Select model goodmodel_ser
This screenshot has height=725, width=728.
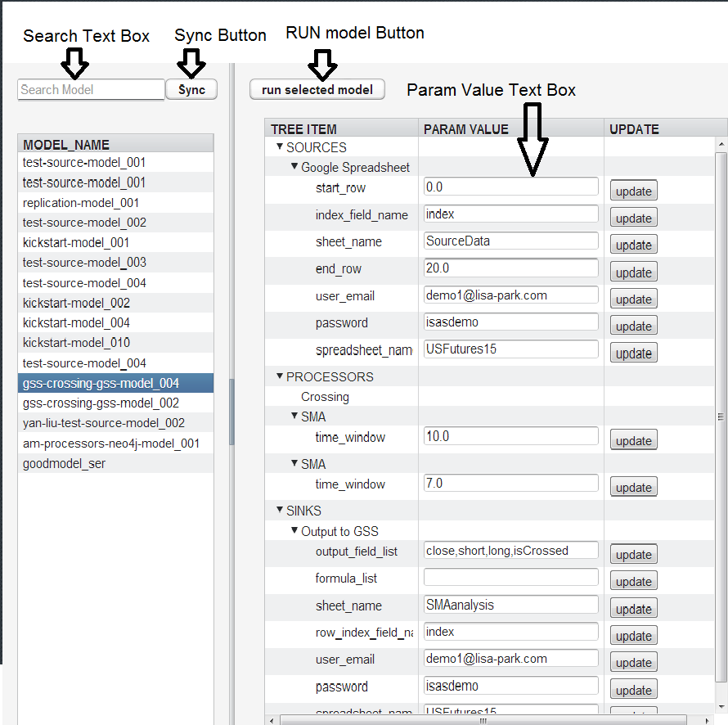[115, 463]
